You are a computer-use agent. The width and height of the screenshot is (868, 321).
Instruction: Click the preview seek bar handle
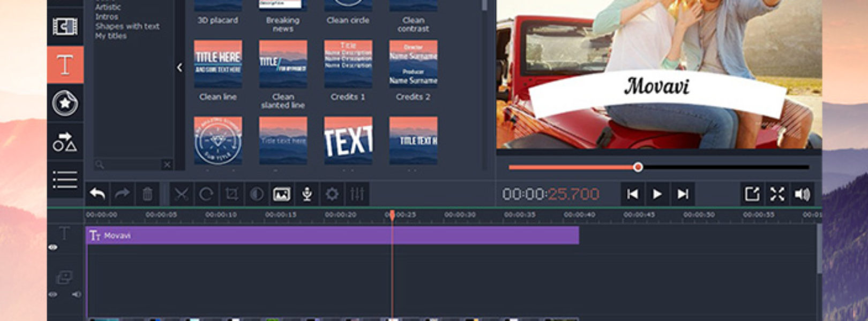click(x=638, y=167)
